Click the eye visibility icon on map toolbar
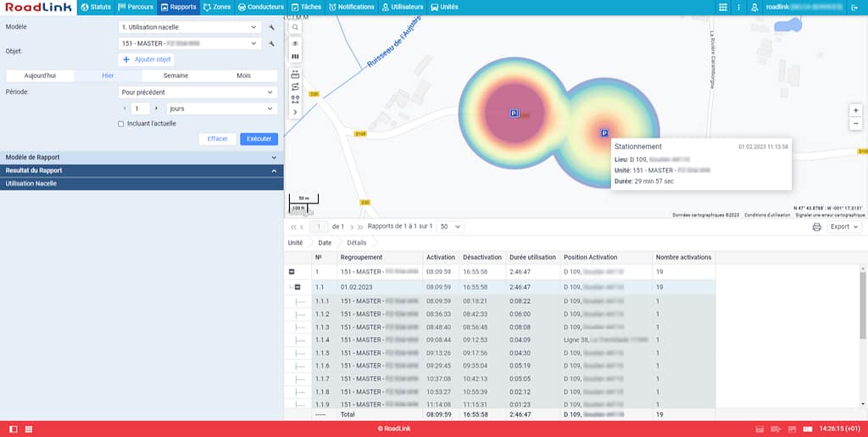 point(295,43)
